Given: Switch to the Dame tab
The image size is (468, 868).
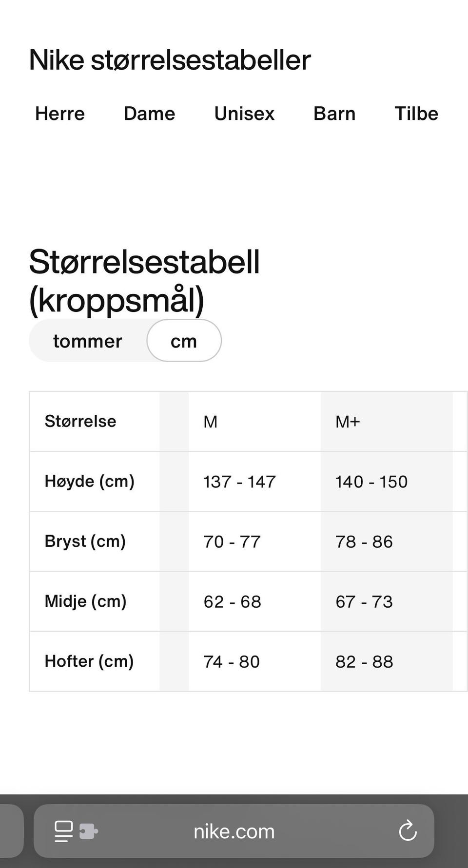Looking at the screenshot, I should 149,114.
